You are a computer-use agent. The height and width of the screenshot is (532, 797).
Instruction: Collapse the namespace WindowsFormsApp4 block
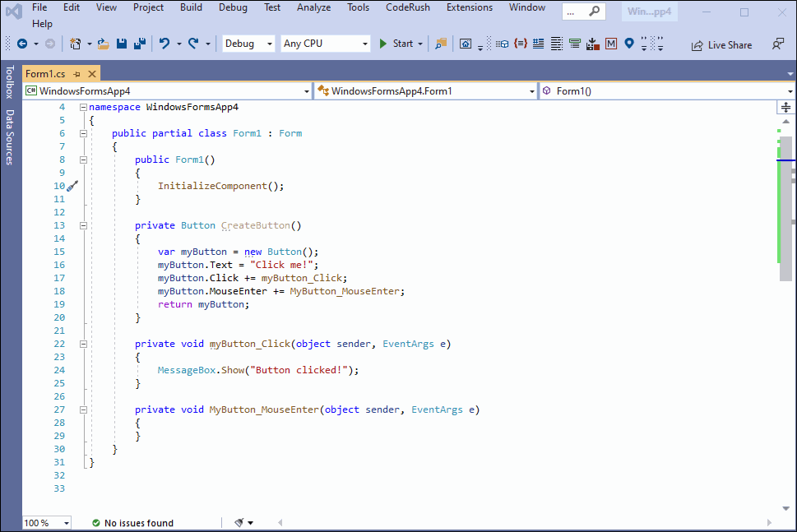pos(83,107)
